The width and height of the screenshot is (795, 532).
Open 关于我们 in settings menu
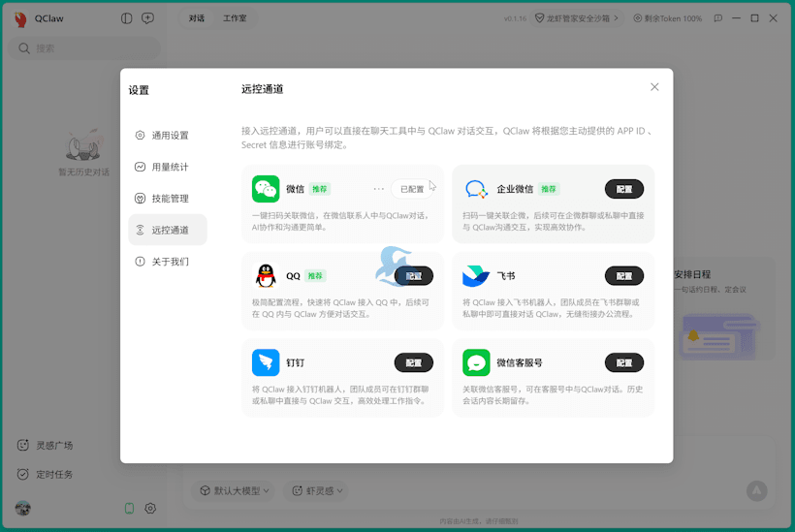click(168, 262)
